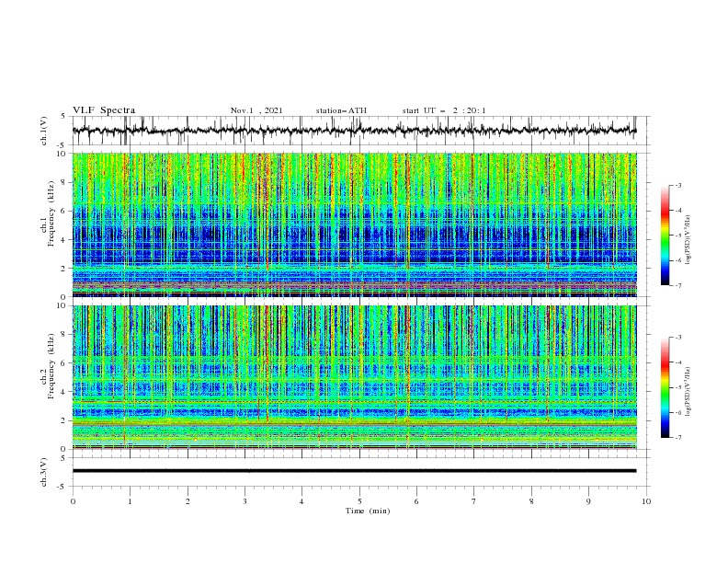
Task: Click the upper 'log(PSD)(V²/Hz)' colorbar label
Action: tap(688, 240)
